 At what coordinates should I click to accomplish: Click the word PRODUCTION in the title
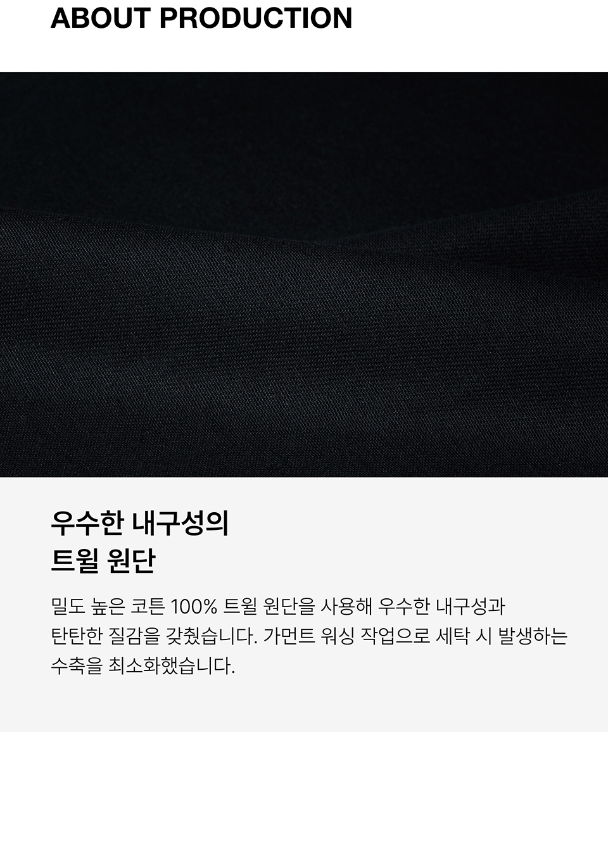point(256,18)
